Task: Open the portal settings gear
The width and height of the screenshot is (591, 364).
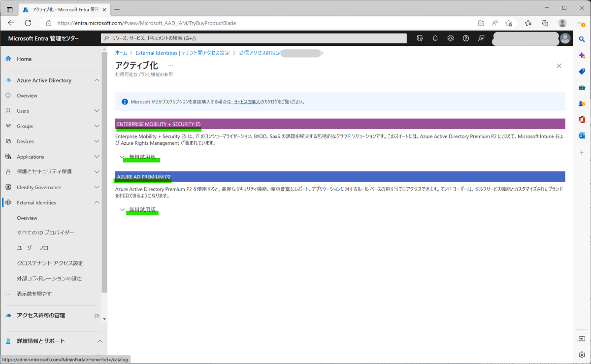Action: (450, 38)
